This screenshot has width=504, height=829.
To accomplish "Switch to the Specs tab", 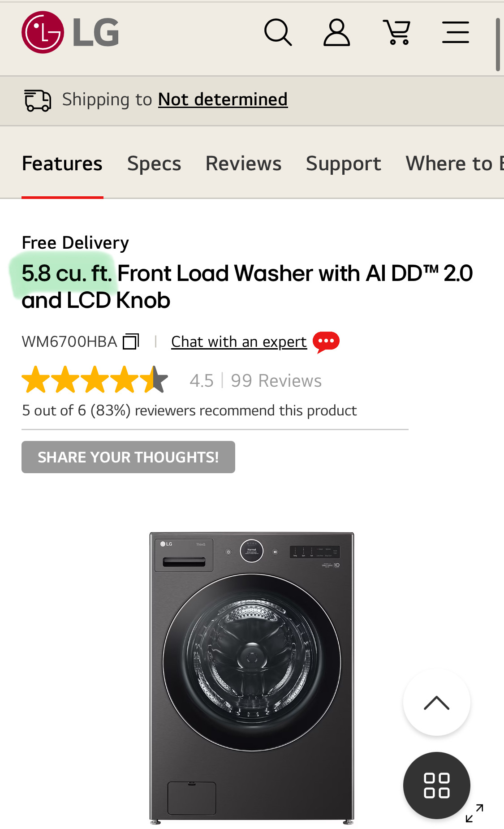I will click(154, 164).
